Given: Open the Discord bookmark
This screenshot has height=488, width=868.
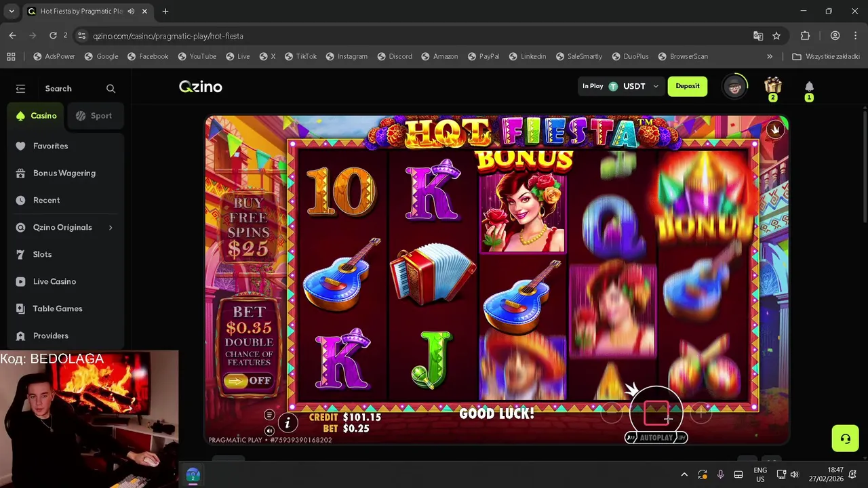Looking at the screenshot, I should [x=395, y=56].
